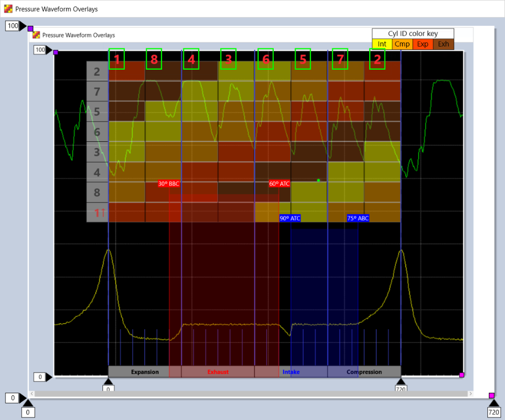Click the 30° BBC red marker label
Image resolution: width=505 pixels, height=420 pixels.
pos(169,184)
